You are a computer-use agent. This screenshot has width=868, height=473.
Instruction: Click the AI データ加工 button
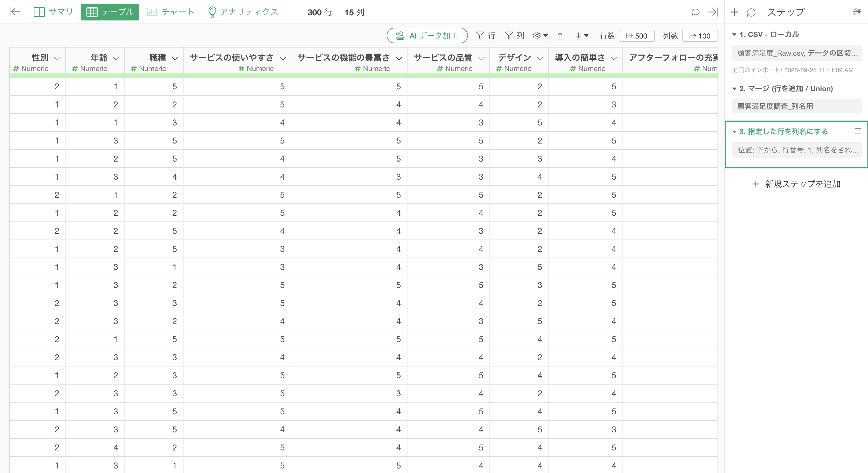tap(427, 36)
